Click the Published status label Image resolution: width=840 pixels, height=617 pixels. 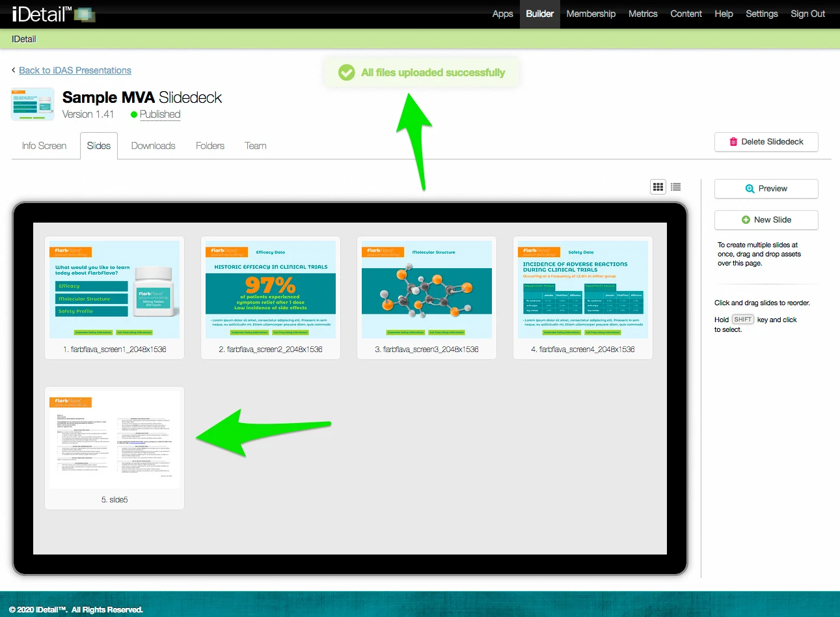(160, 115)
